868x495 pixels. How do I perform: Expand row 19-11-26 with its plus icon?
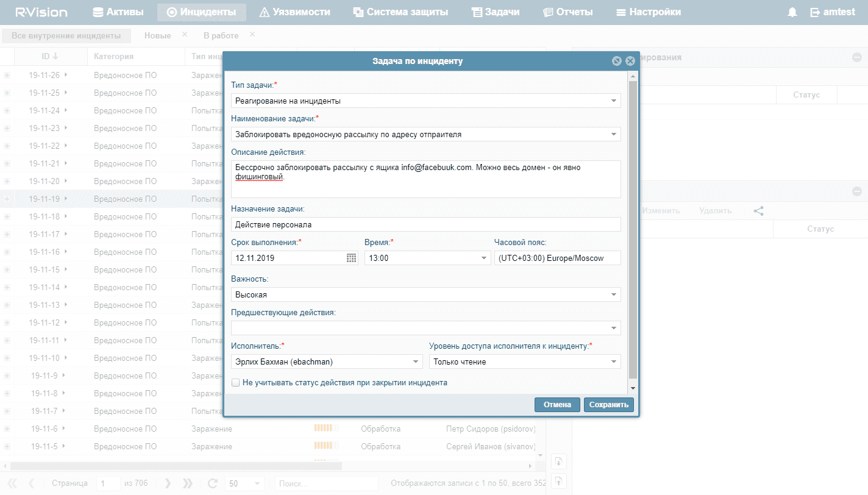click(x=7, y=75)
